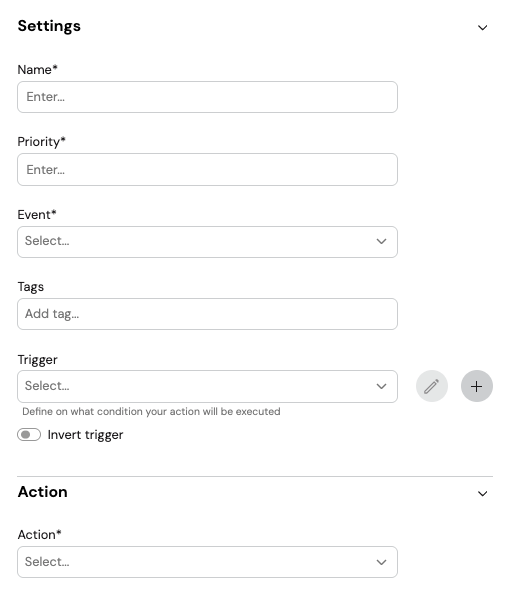
Task: Collapse the Action section chevron
Action: coord(482,494)
